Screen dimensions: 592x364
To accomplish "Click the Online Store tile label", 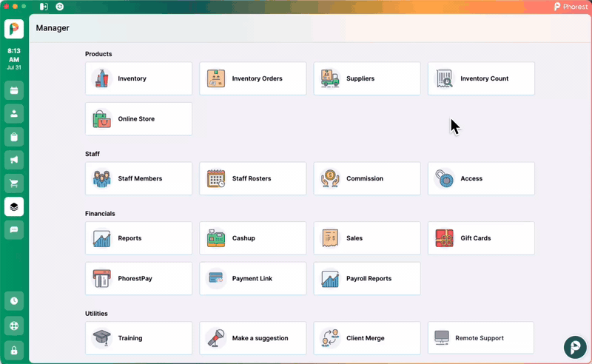I will pyautogui.click(x=136, y=119).
